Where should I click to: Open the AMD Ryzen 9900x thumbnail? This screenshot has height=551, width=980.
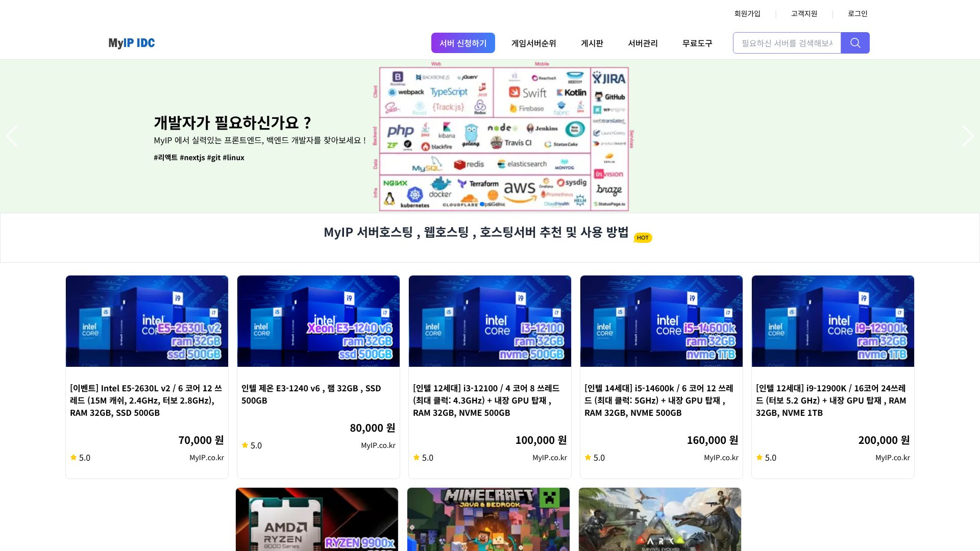click(x=317, y=519)
